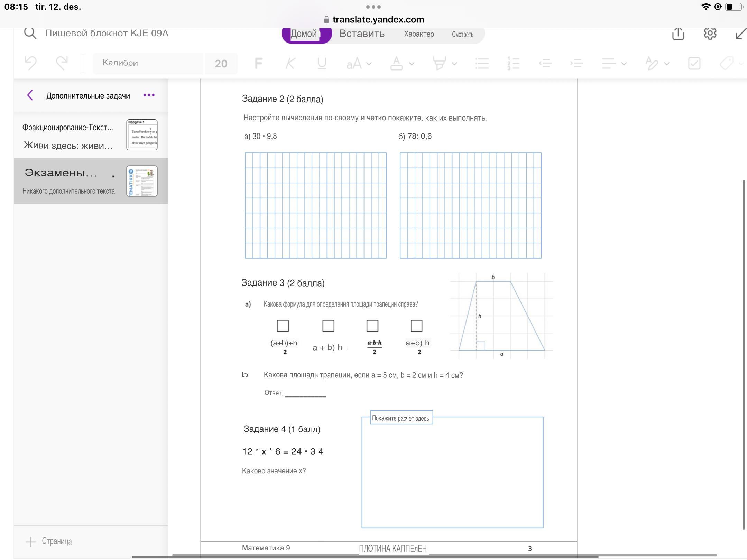Switch to the Вставить tab
Screen dimensions: 747x560
click(362, 34)
